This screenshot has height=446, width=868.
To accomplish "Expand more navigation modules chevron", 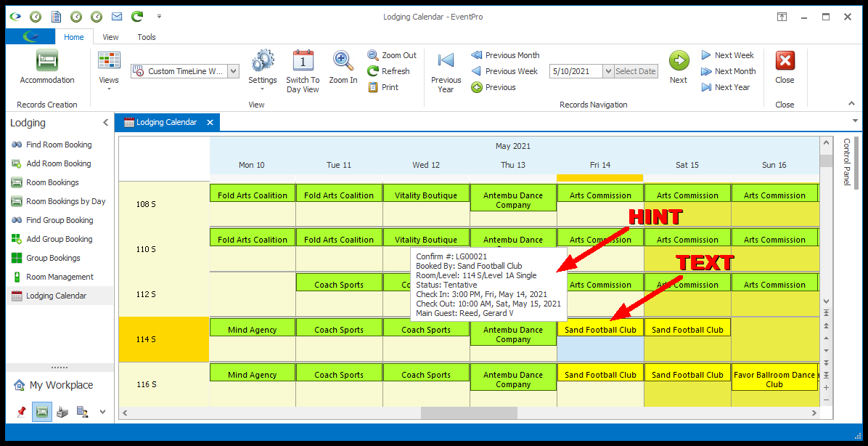I will (x=102, y=412).
